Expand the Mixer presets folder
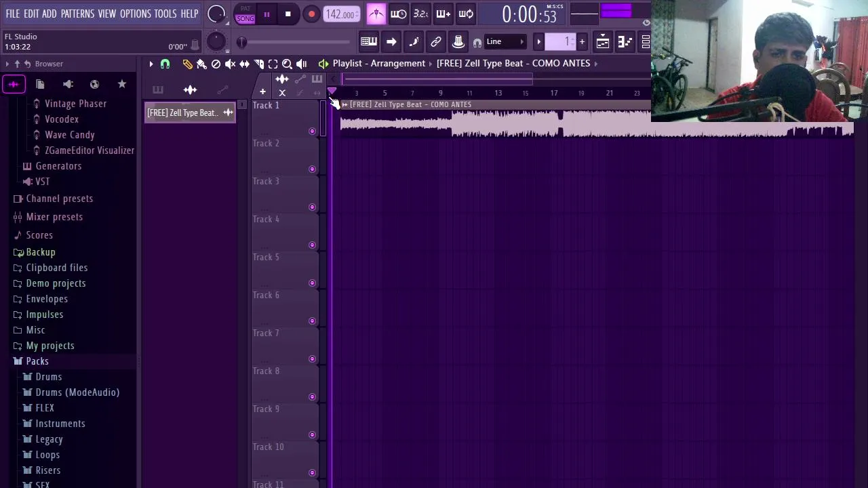This screenshot has width=868, height=488. pyautogui.click(x=48, y=217)
